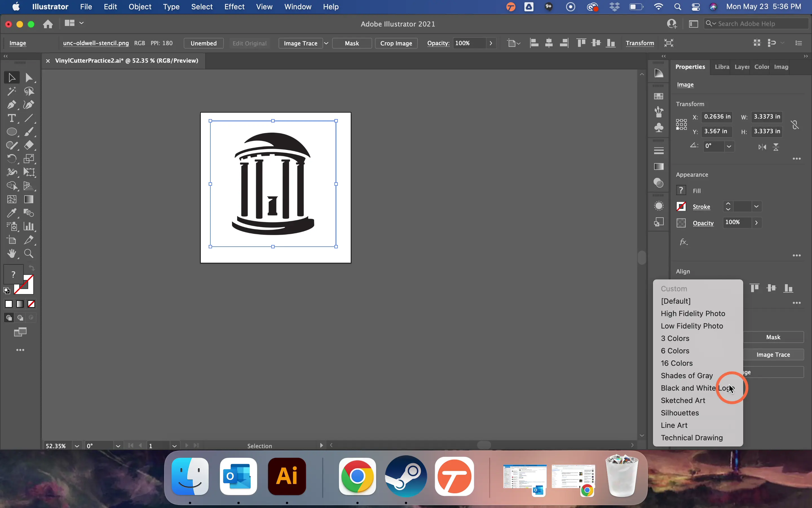Flip the image horizontally in Transform
The height and width of the screenshot is (508, 812).
click(x=762, y=147)
